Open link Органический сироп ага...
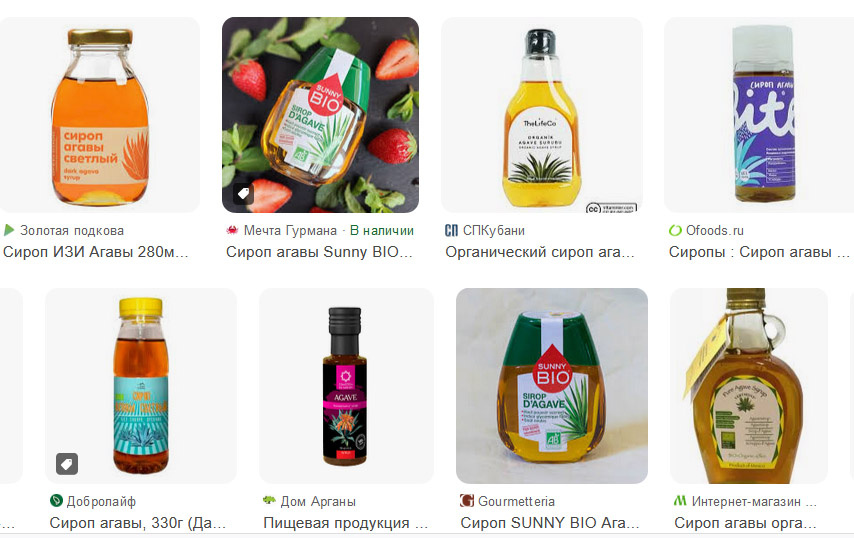The width and height of the screenshot is (854, 538). (540, 252)
